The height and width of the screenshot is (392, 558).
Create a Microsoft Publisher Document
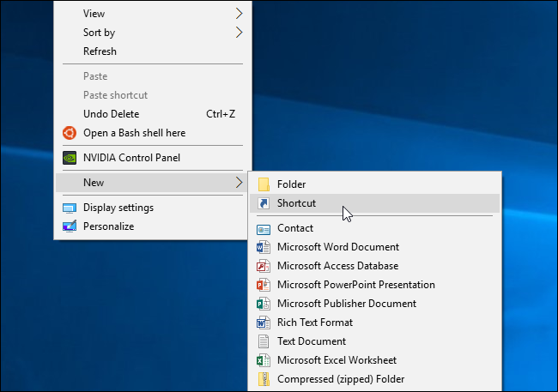click(x=375, y=304)
